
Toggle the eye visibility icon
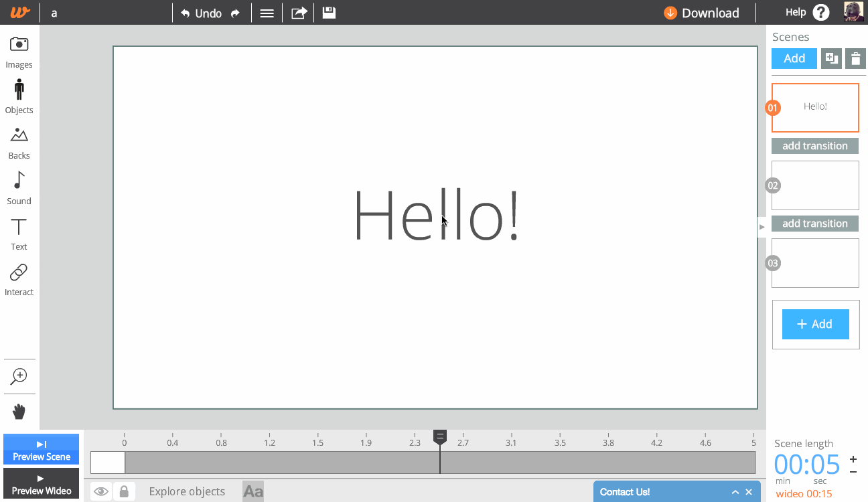pyautogui.click(x=101, y=492)
